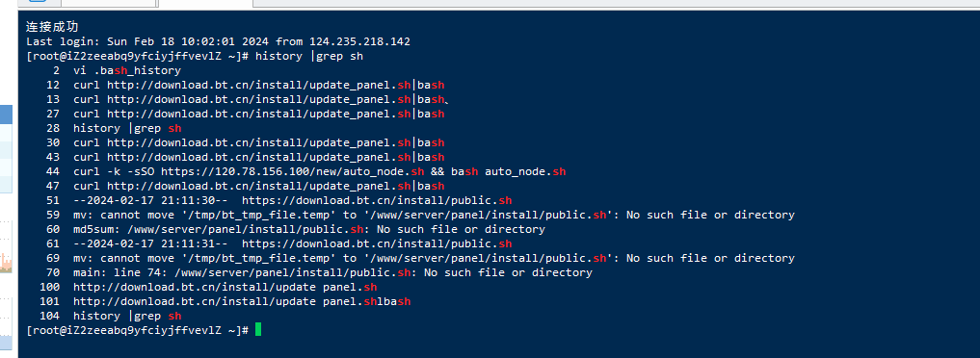Click the 'main: line 74' error on line 70
This screenshot has width=980, height=358.
(x=332, y=272)
